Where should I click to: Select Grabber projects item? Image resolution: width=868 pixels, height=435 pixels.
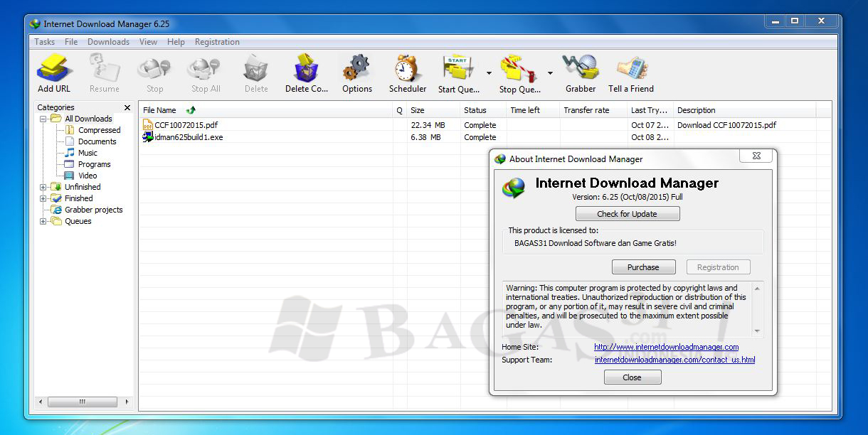tap(93, 210)
